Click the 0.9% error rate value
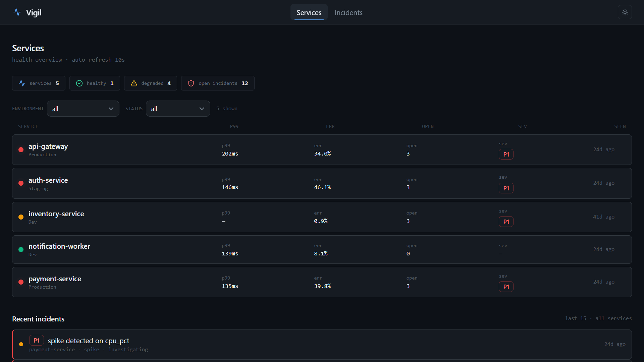Screen dimensions: 644x362 (x=321, y=221)
